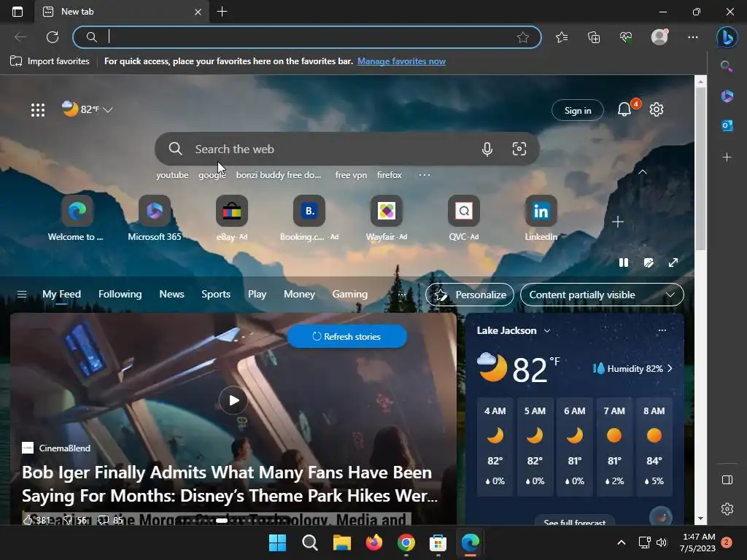The image size is (747, 560).
Task: Select the My Feed tab
Action: [61, 295]
